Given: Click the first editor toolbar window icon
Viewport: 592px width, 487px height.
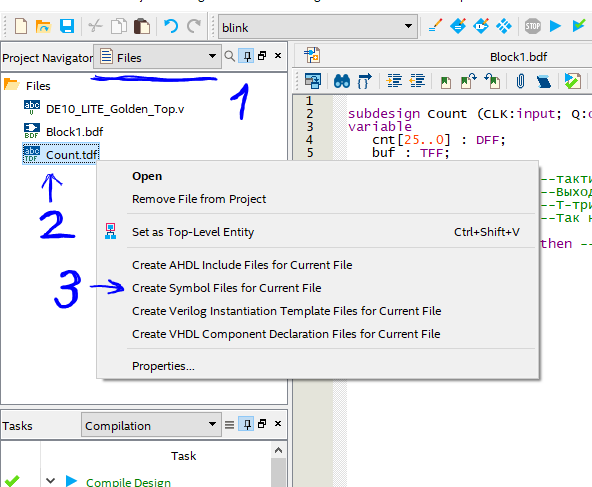Looking at the screenshot, I should click(x=313, y=81).
